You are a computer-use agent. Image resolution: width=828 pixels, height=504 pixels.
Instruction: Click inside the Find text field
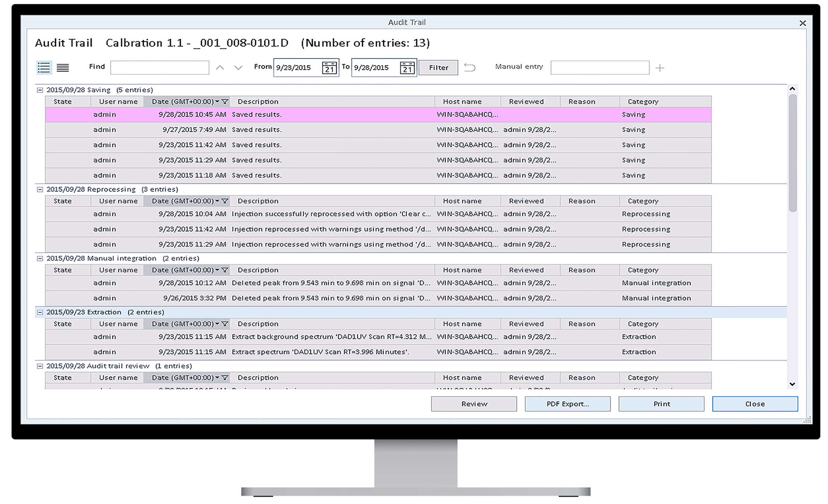[159, 68]
